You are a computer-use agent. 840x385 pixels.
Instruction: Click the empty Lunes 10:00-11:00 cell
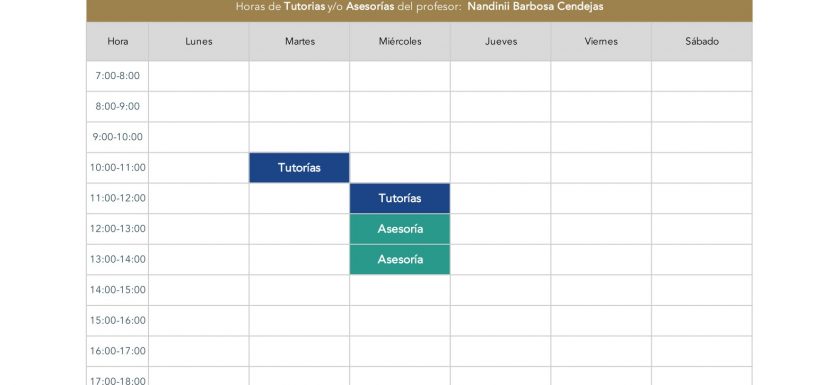coord(199,168)
